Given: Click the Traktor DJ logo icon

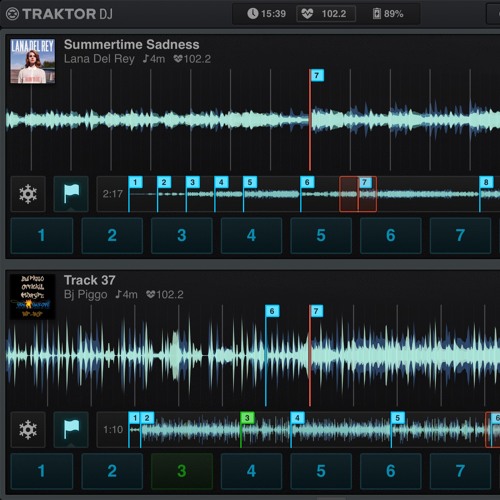Looking at the screenshot, I should [12, 14].
